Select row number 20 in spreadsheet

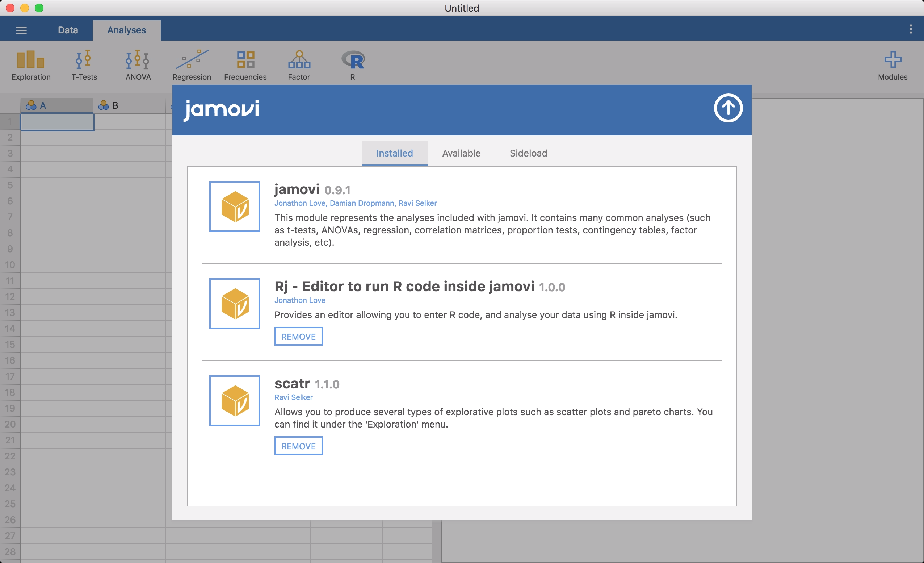pos(10,424)
